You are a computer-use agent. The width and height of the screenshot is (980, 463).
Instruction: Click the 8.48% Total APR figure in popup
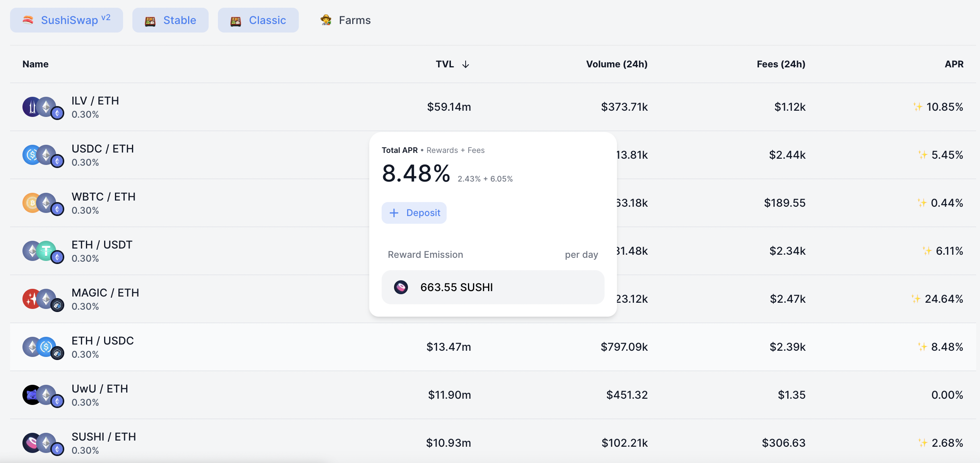point(416,173)
